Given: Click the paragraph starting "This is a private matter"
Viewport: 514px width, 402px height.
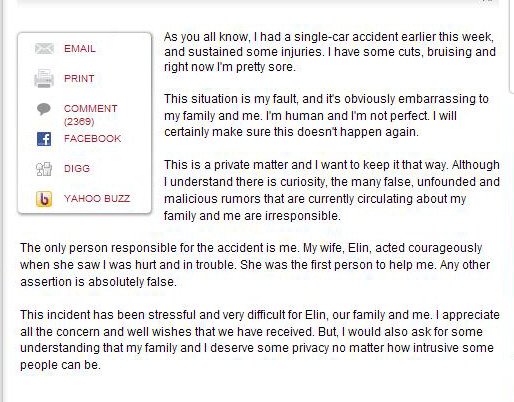Looking at the screenshot, I should pyautogui.click(x=332, y=190).
